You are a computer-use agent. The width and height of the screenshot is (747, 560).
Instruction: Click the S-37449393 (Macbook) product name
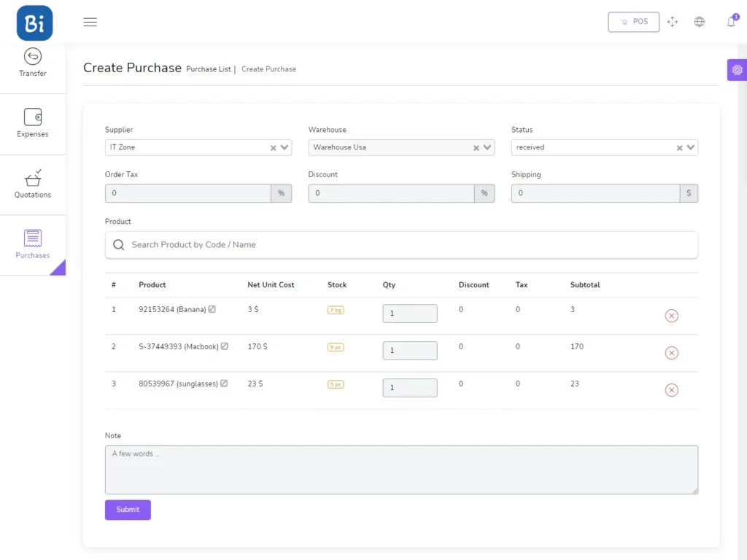178,346
